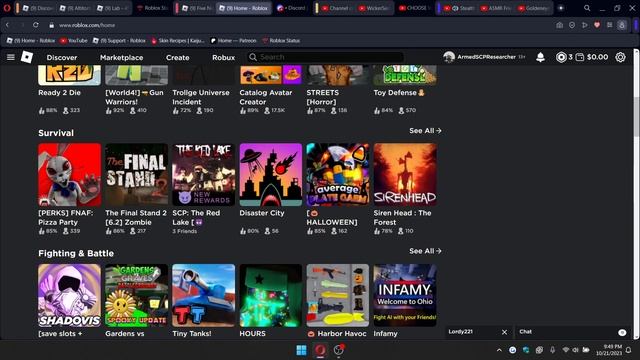This screenshot has height=360, width=640.
Task: Open the Wi-Fi network tray icon
Action: [565, 350]
